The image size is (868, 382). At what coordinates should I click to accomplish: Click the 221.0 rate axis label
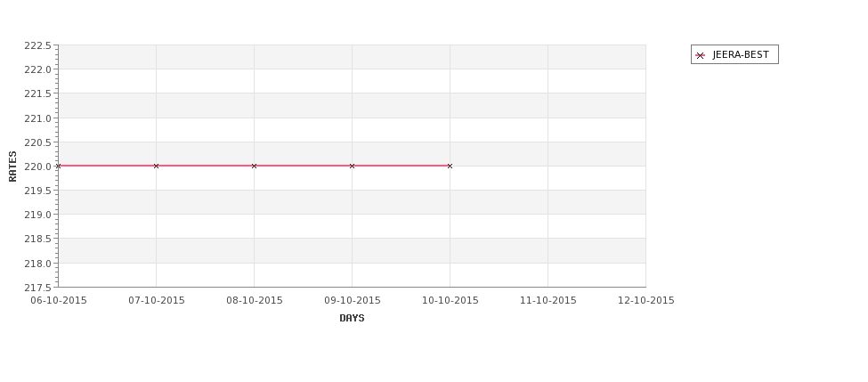37,118
